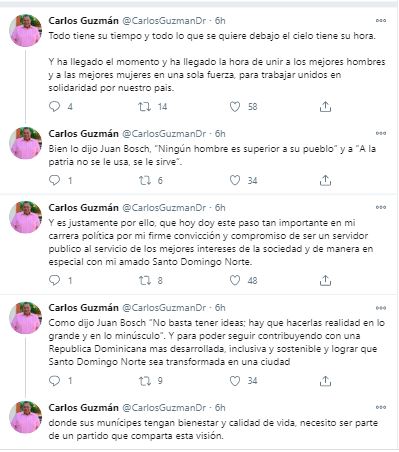Retweet the tweet with 14 retweets
Screen dimensions: 399x452
(145, 107)
